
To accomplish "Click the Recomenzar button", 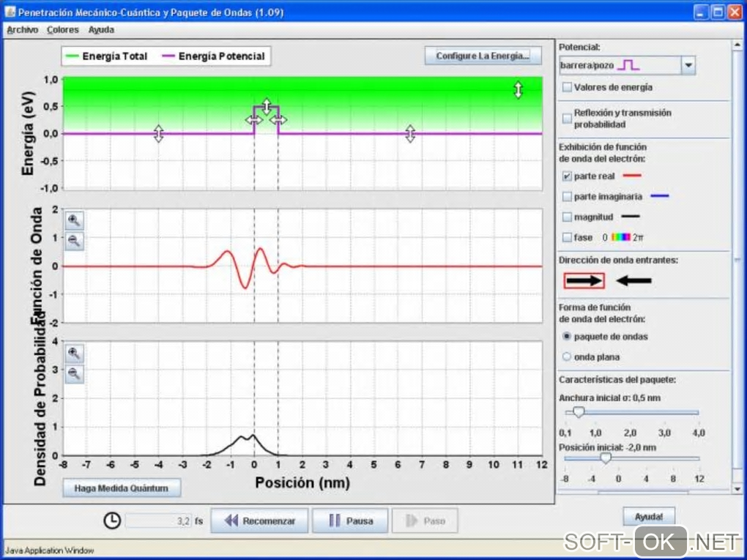I will 260,520.
